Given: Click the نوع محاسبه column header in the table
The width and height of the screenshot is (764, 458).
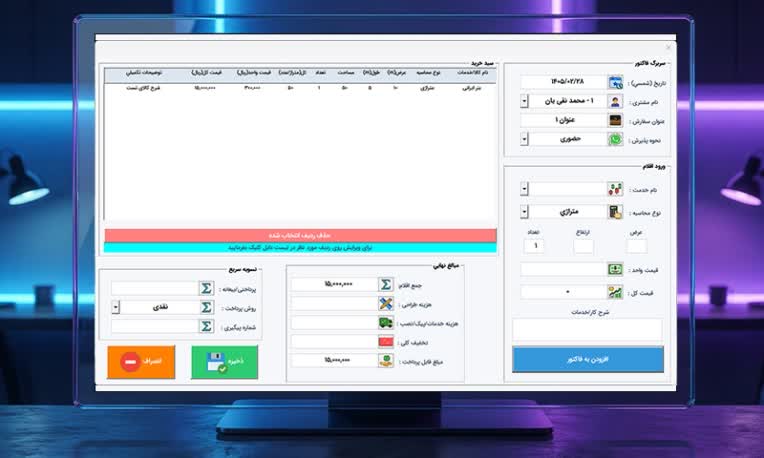Looking at the screenshot, I should [428, 73].
